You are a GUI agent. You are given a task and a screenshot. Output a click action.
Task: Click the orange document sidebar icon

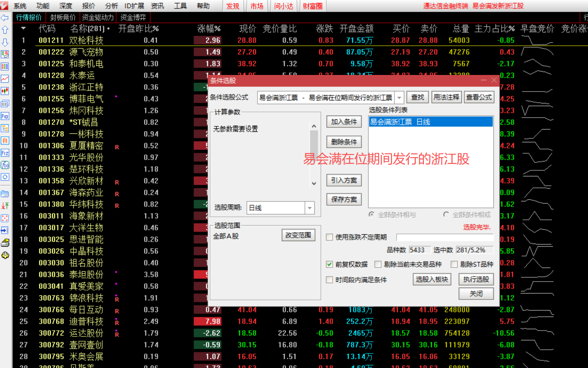[5, 141]
